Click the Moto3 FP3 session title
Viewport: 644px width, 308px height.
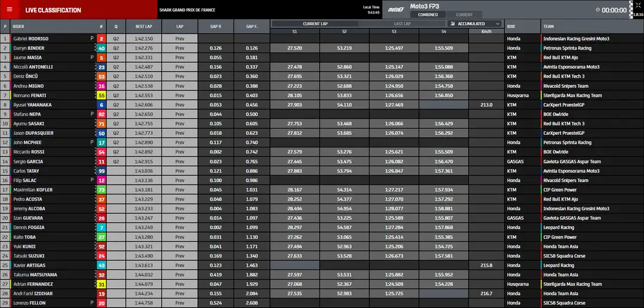tap(424, 6)
